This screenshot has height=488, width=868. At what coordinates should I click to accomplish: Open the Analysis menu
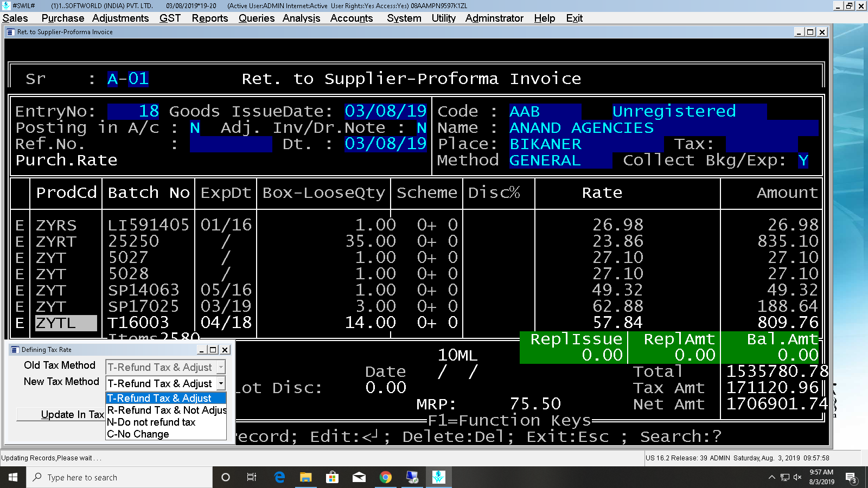(x=301, y=18)
